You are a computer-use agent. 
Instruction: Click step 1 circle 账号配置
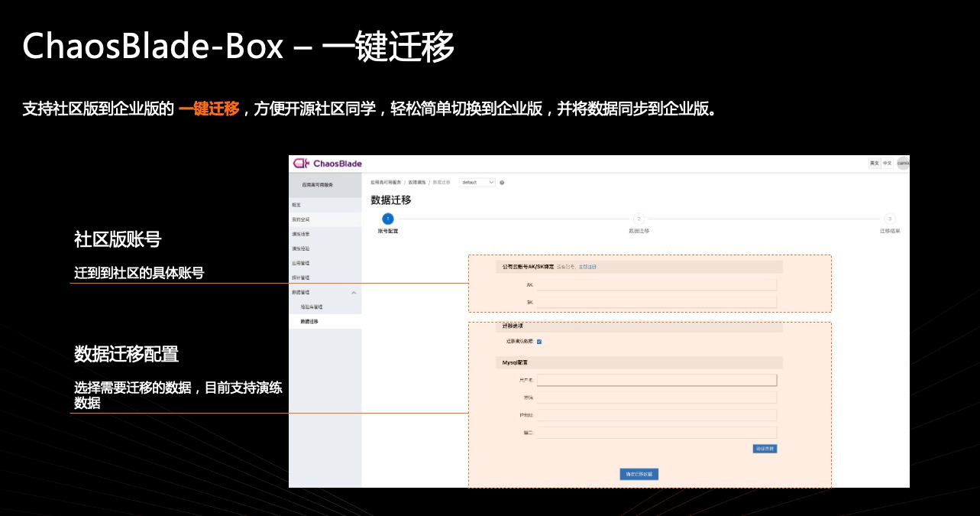point(388,219)
